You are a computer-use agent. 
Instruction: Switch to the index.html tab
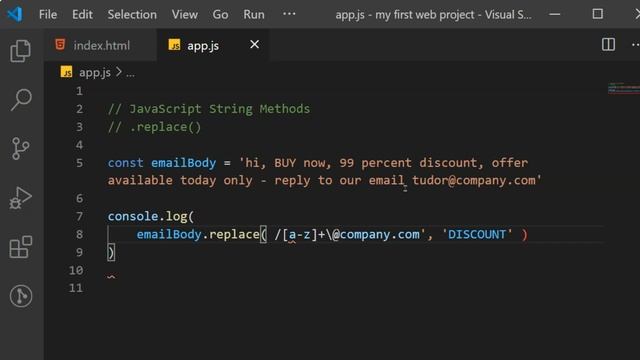[100, 45]
